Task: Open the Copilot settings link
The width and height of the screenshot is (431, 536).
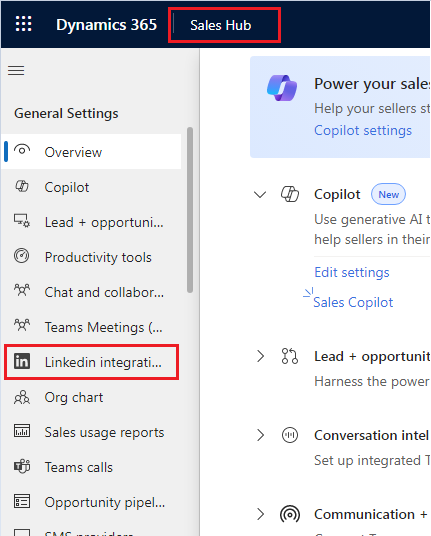Action: click(363, 131)
